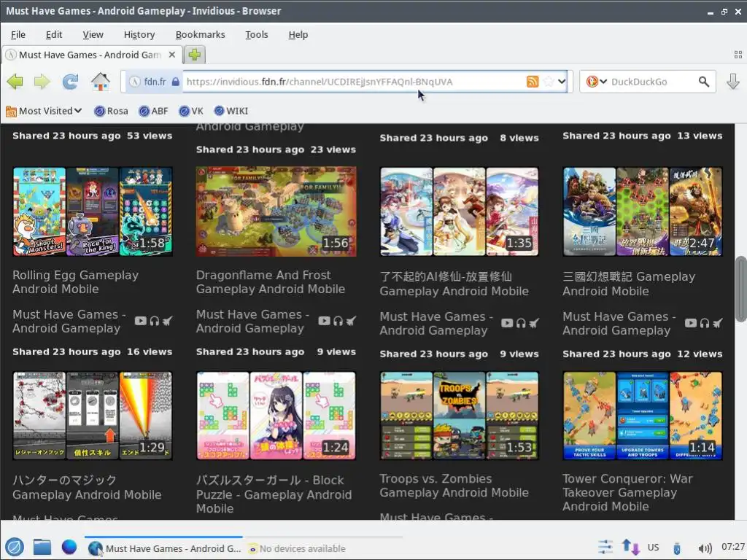Expand the DuckDuckGo search engine dropdown
Viewport: 747px width, 560px height.
[603, 82]
